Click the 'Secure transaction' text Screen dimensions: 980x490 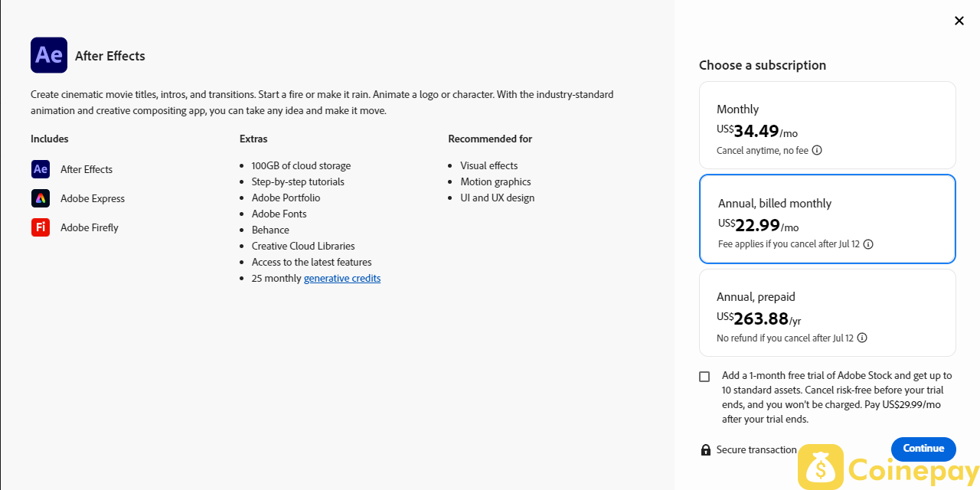pyautogui.click(x=756, y=449)
